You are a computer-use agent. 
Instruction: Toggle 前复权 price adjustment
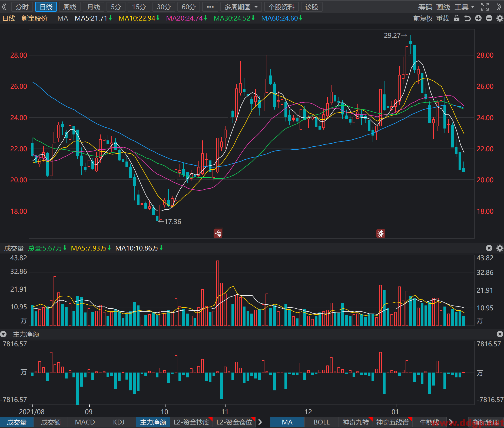(423, 18)
